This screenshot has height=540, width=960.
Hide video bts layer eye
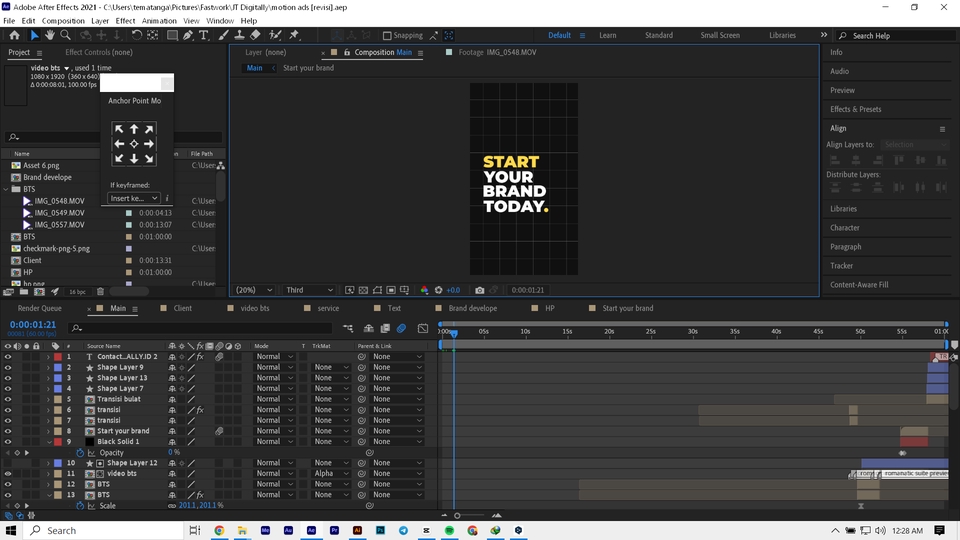(8, 473)
